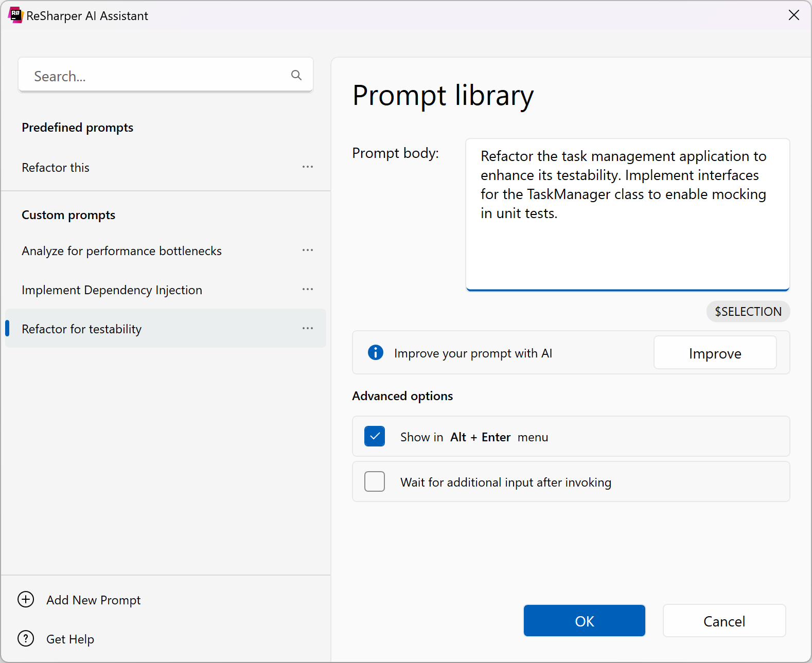Screen dimensions: 812x663
Task: Click the Improve your prompt with AI text
Action: pos(473,353)
